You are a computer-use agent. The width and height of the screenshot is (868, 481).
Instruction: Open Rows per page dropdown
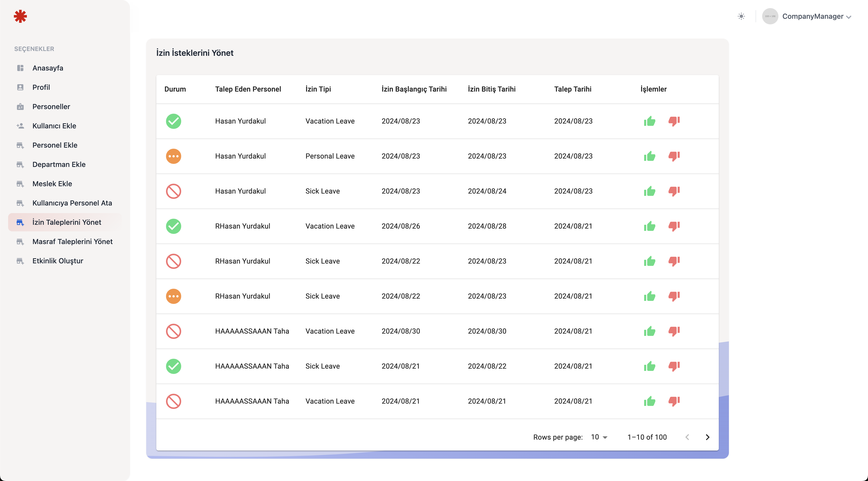599,437
